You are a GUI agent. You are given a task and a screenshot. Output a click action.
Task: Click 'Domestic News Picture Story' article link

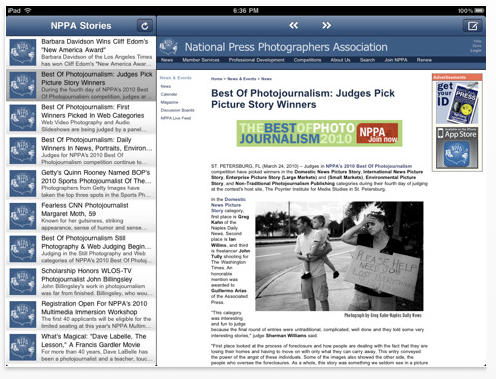click(228, 205)
